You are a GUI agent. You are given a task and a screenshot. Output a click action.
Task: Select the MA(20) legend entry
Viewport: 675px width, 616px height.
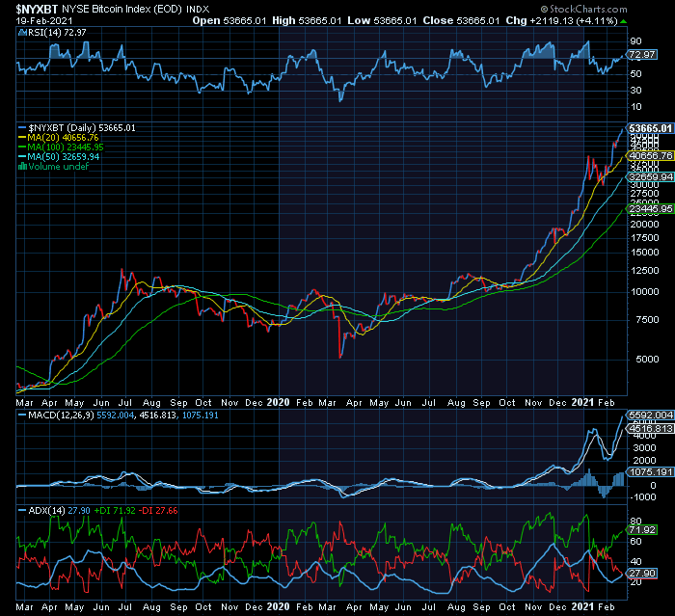[67, 137]
